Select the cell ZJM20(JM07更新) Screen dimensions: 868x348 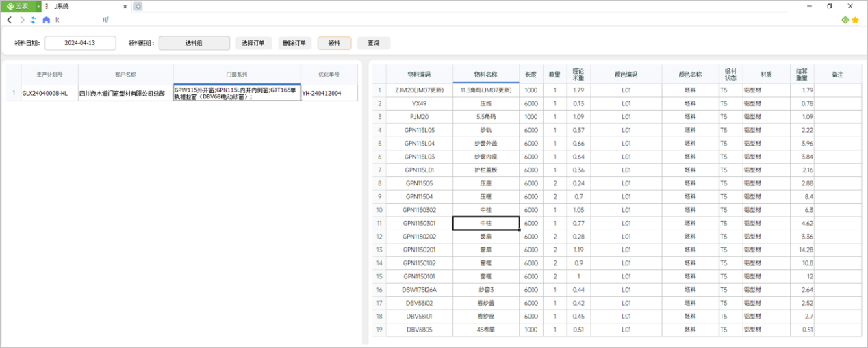419,90
